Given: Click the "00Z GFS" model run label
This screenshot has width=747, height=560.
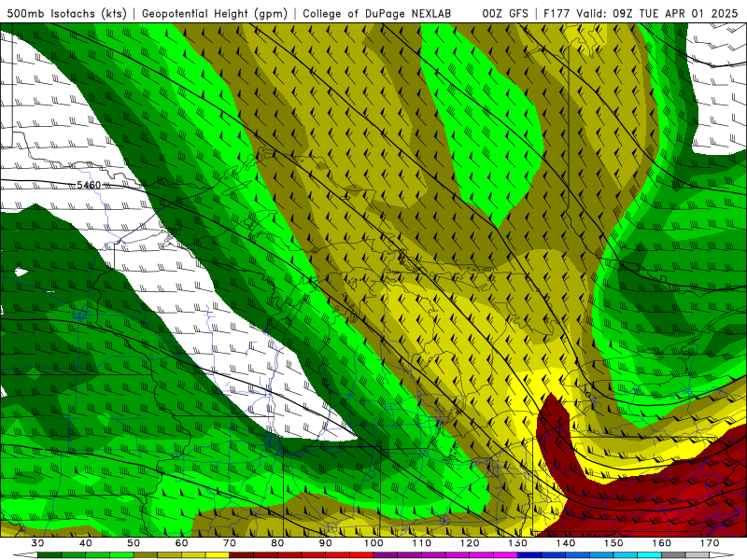Looking at the screenshot, I should pos(505,13).
